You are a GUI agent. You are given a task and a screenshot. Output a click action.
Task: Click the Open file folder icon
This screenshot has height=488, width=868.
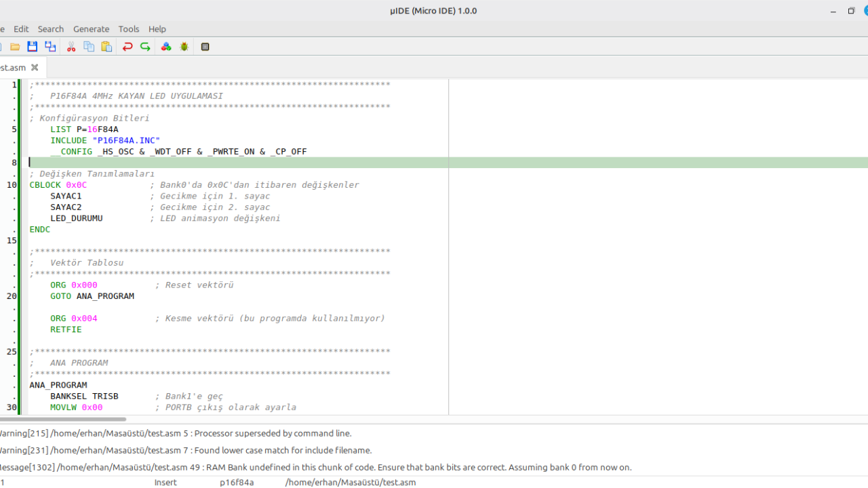(15, 47)
